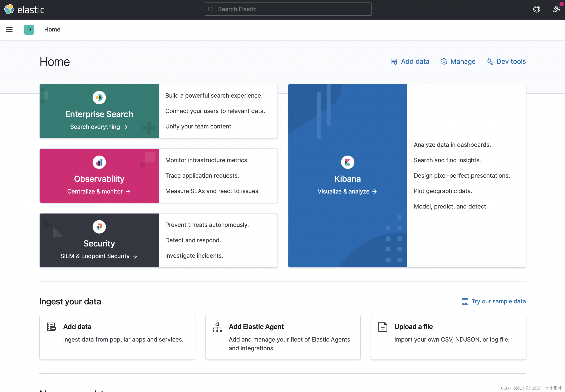This screenshot has width=565, height=392.
Task: Open the Upload a file card
Action: tap(448, 337)
